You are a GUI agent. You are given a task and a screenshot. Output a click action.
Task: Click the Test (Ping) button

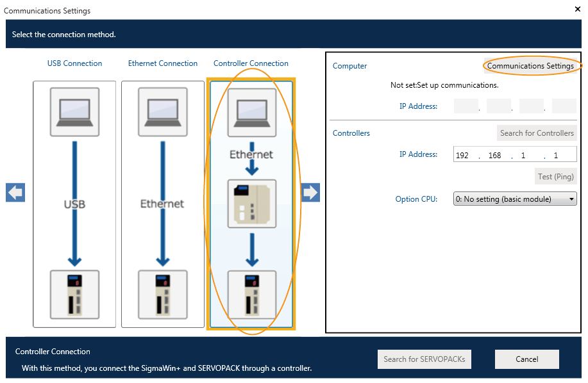(x=556, y=177)
